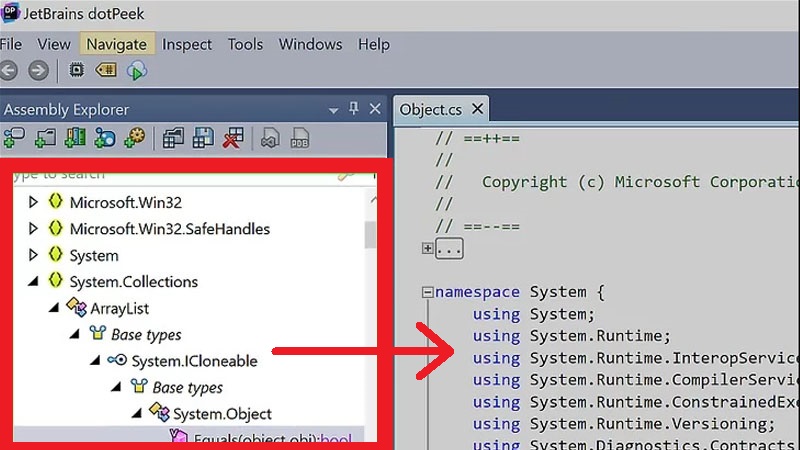Open the Help menu
This screenshot has width=800, height=450.
tap(373, 44)
